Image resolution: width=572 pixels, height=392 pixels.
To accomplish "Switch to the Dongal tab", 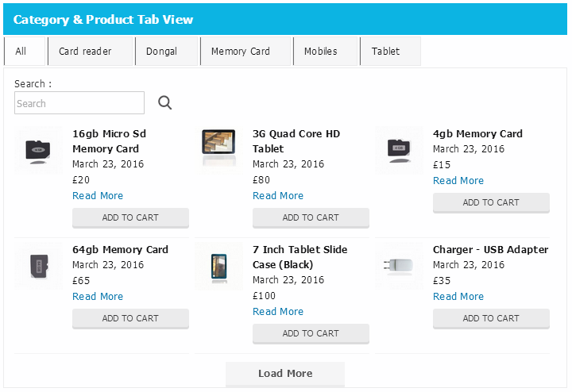I will tap(166, 51).
